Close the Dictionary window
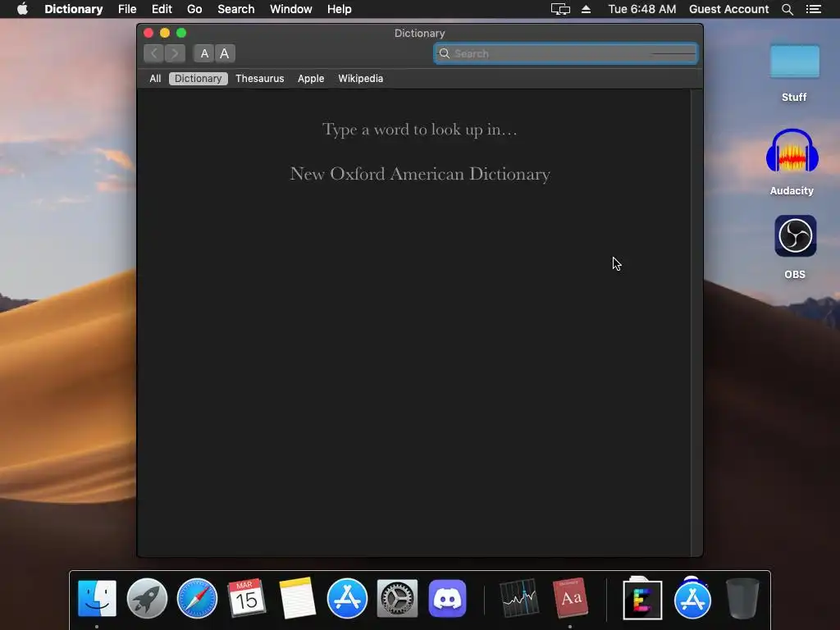The height and width of the screenshot is (630, 840). [x=148, y=33]
